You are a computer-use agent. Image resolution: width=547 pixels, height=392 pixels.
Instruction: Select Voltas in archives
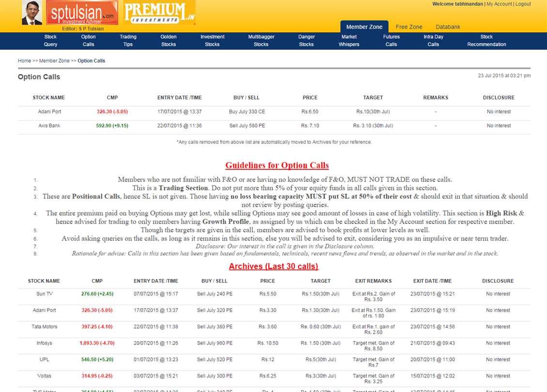[x=45, y=376]
